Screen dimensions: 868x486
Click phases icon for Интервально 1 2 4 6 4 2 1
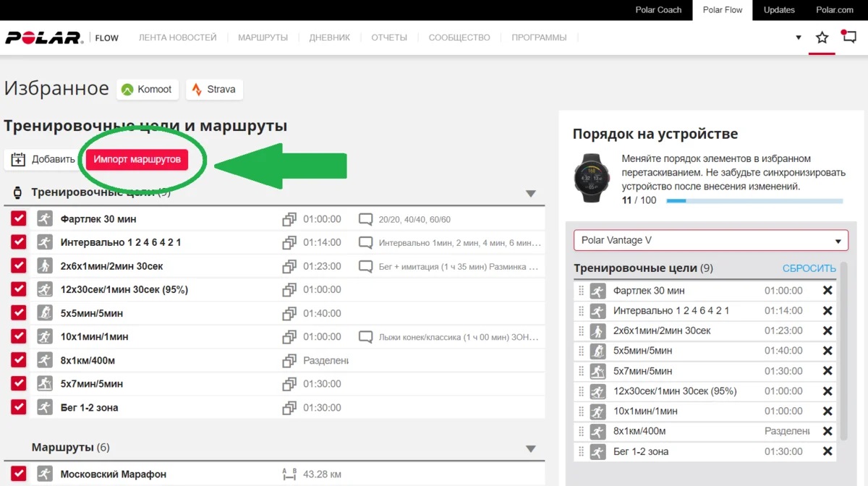[x=289, y=243]
